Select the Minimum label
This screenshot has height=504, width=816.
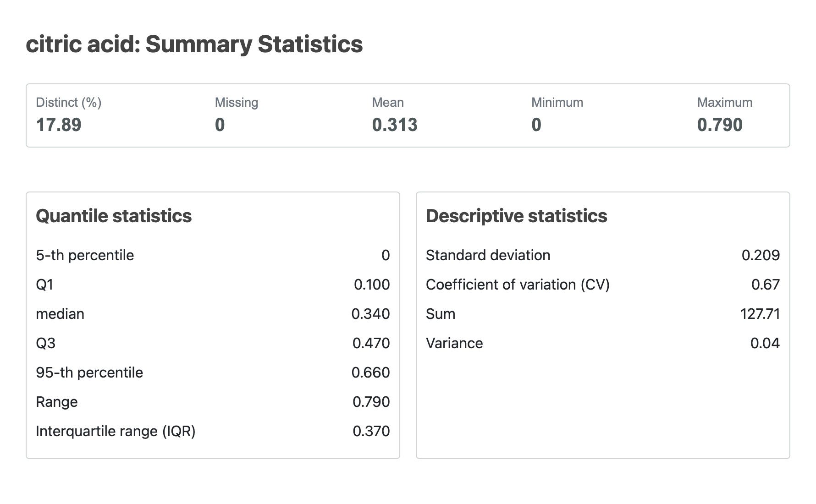[x=557, y=102]
